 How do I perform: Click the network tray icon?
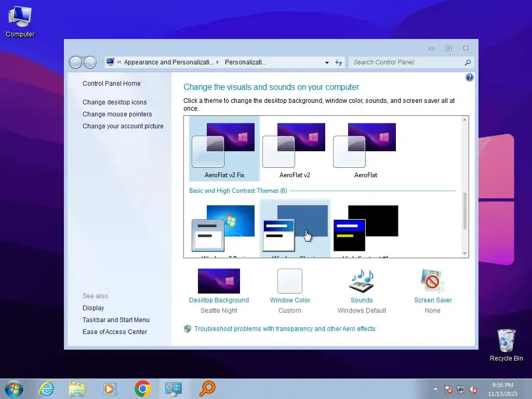tap(460, 389)
